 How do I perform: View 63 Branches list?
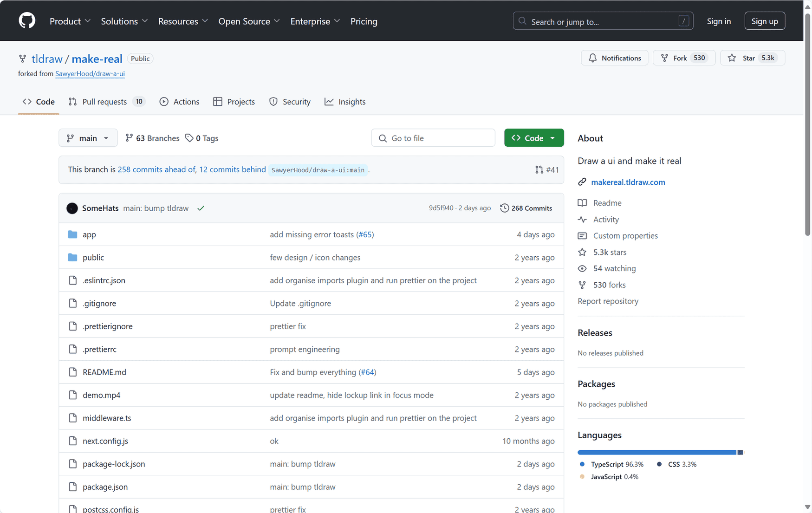152,138
